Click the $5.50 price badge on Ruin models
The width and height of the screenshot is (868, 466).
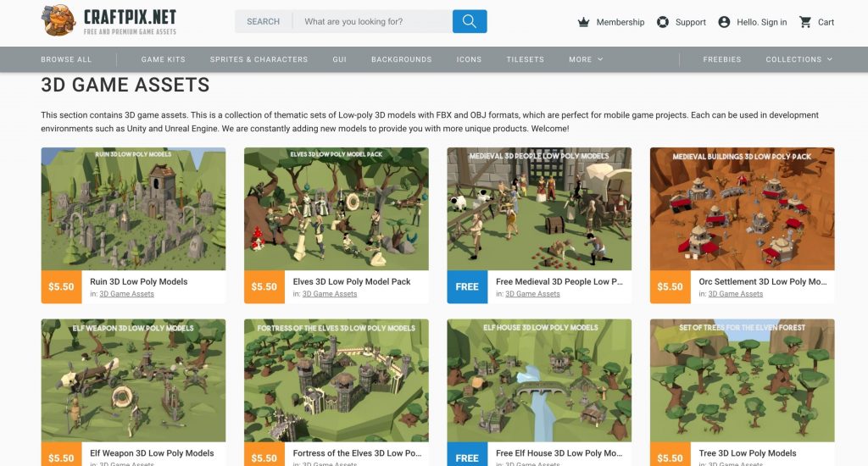(61, 286)
